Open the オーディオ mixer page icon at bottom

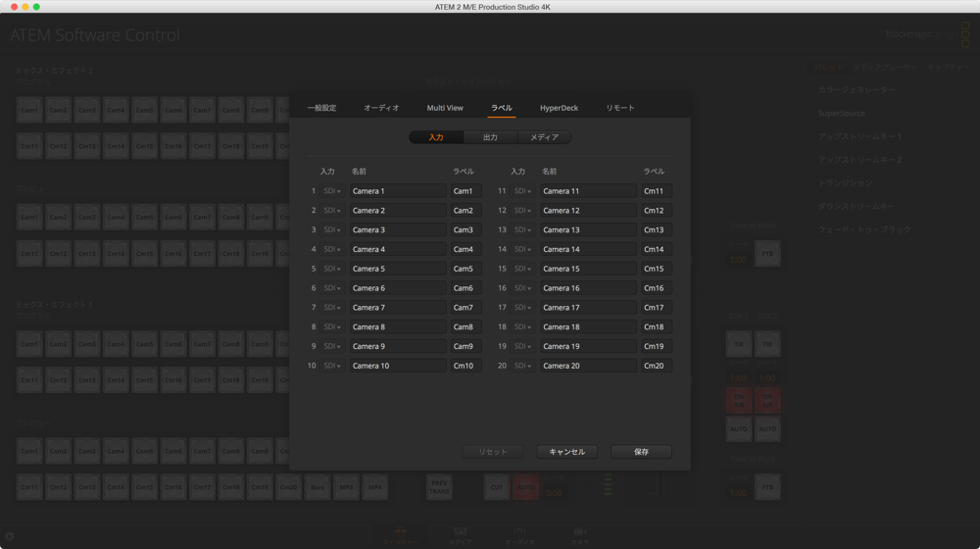520,536
